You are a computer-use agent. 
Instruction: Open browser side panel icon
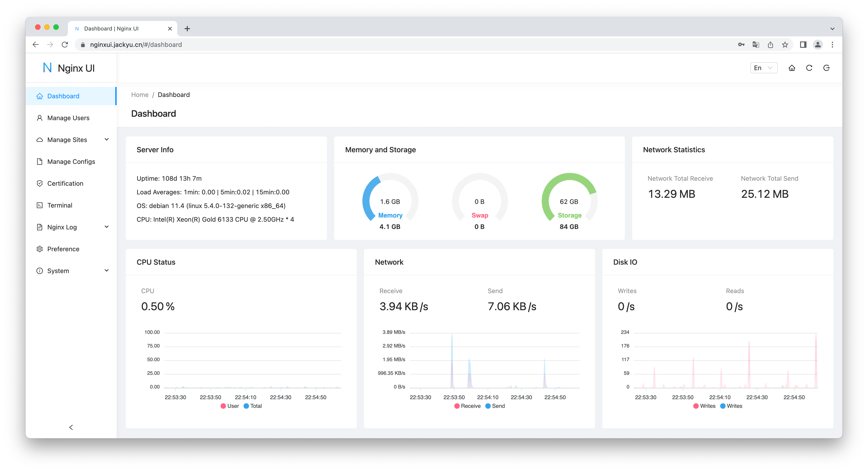[803, 45]
